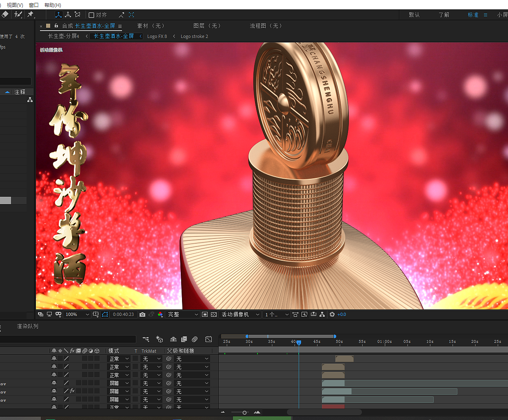Toggle pixel aspect ratio correction icon
This screenshot has height=420, width=508.
tap(295, 314)
